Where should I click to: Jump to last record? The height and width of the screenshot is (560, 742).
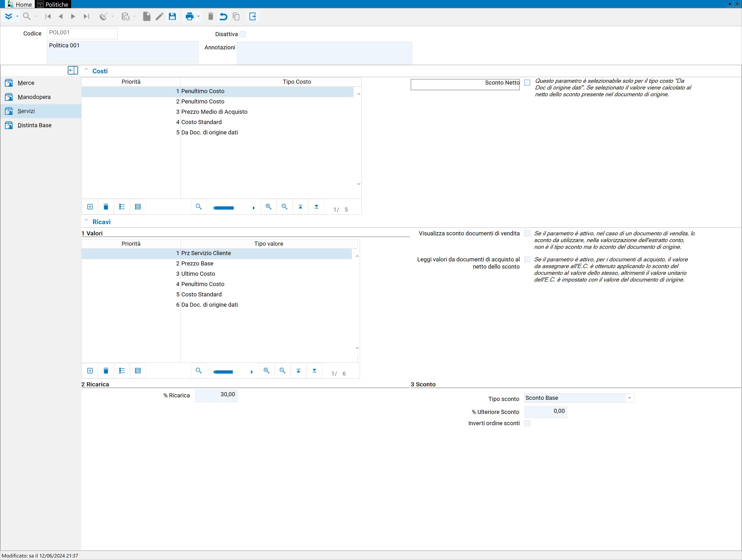click(86, 16)
